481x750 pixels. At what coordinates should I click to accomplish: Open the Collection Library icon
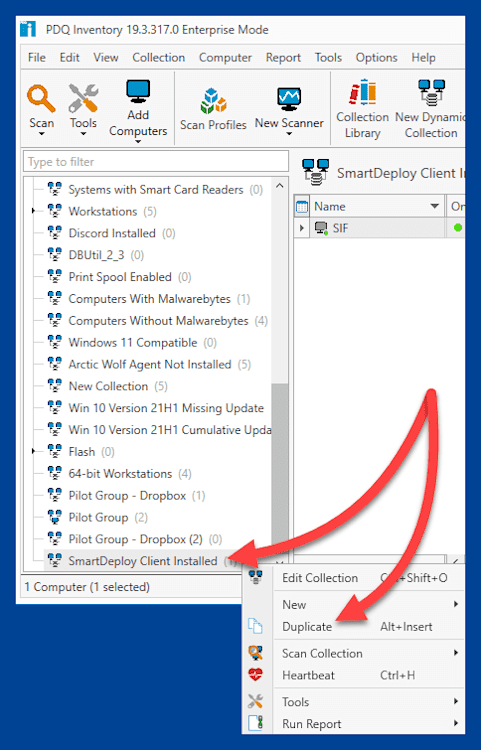[x=362, y=92]
